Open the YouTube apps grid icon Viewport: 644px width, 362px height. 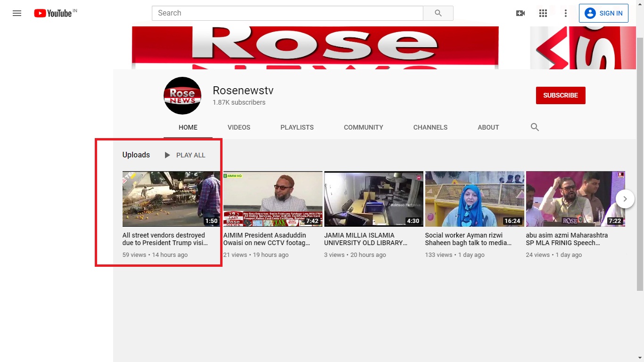[x=543, y=13]
